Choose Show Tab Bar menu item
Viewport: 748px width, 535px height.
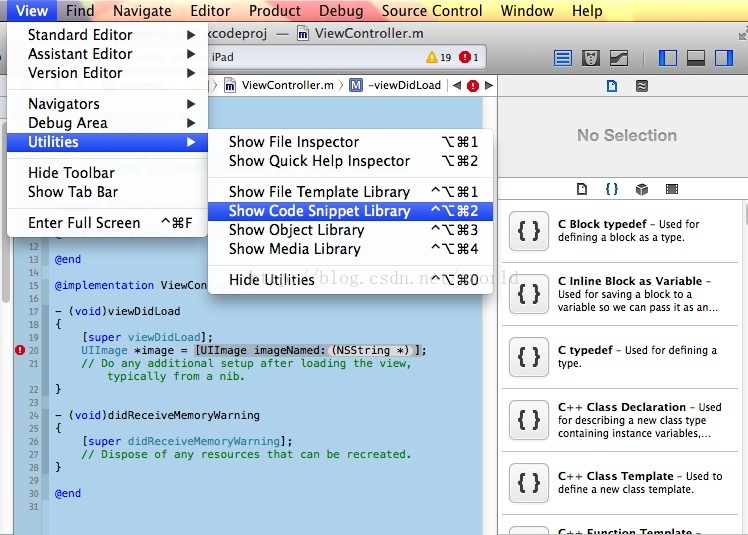pos(107,192)
